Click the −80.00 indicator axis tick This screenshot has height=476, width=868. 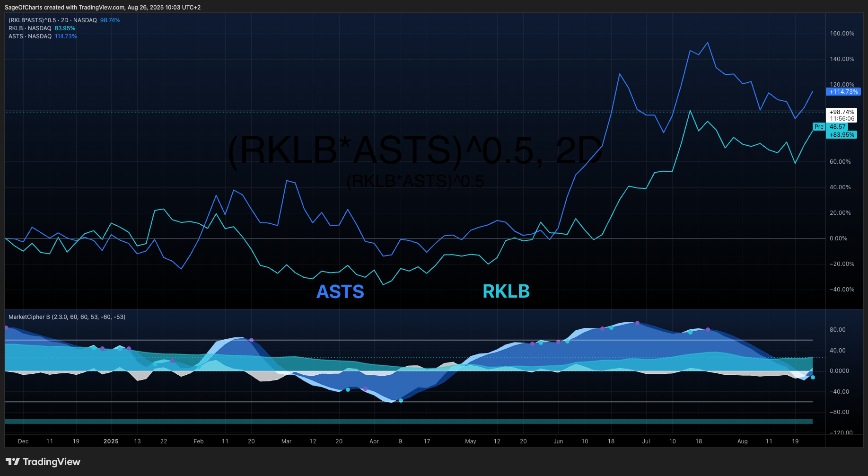(x=839, y=412)
